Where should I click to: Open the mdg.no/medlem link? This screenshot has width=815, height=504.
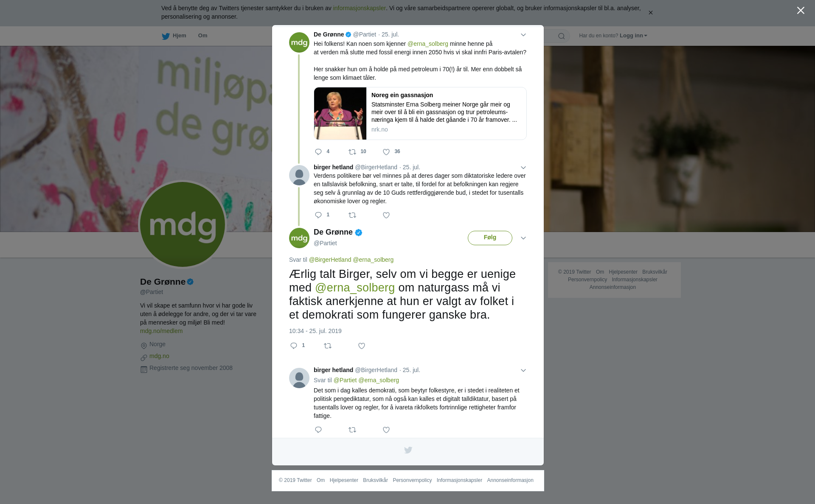[161, 331]
